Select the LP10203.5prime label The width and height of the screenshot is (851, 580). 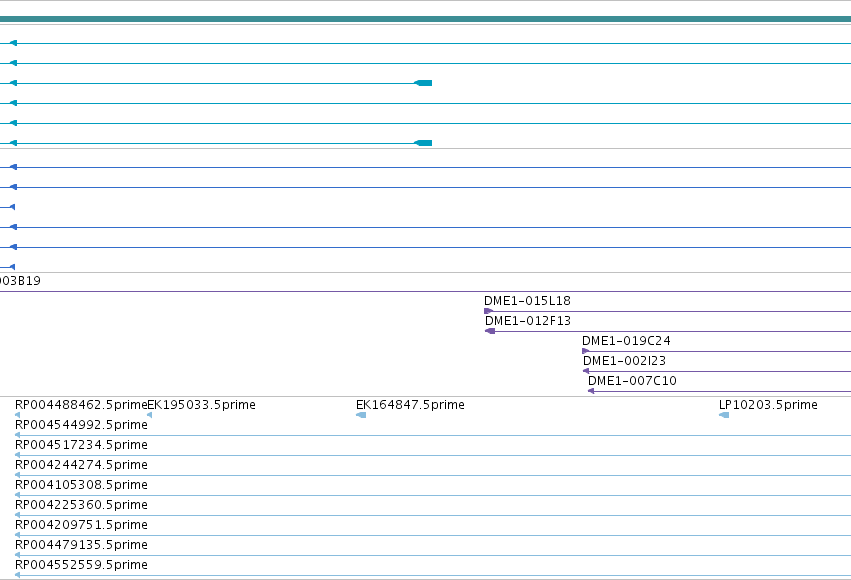tap(768, 405)
